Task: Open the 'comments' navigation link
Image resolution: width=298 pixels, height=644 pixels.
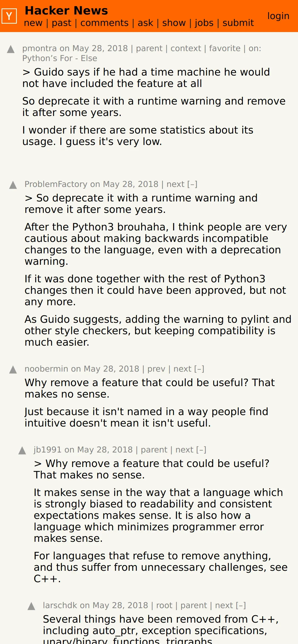Action: [104, 23]
